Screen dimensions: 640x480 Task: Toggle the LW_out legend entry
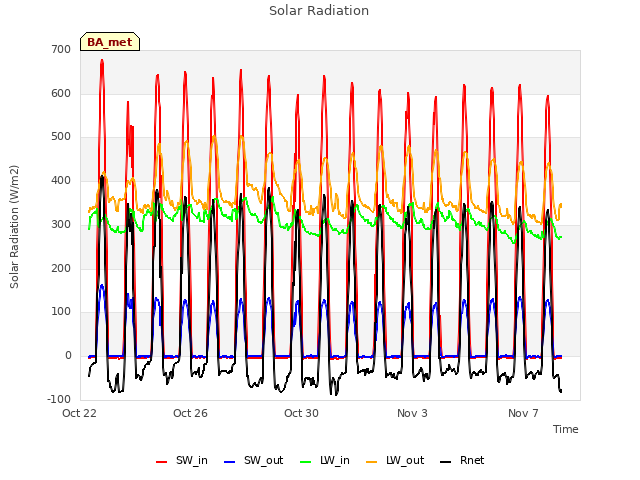pyautogui.click(x=395, y=460)
